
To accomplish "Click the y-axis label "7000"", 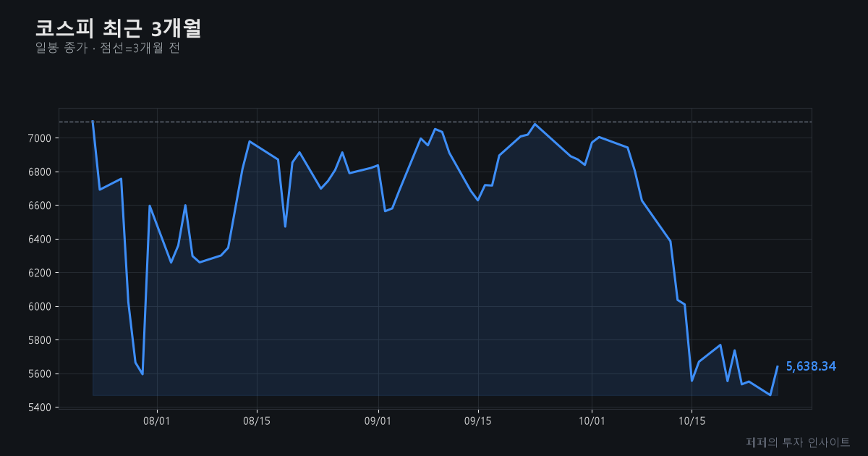I will [41, 138].
